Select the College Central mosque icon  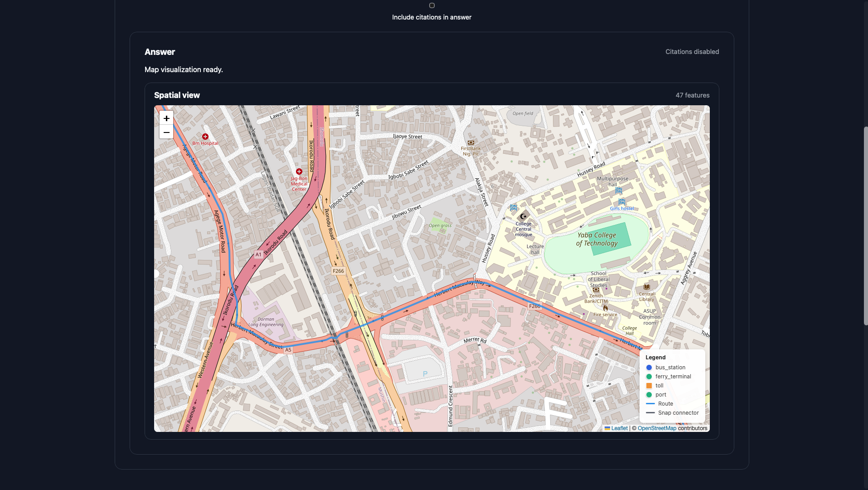(x=524, y=216)
